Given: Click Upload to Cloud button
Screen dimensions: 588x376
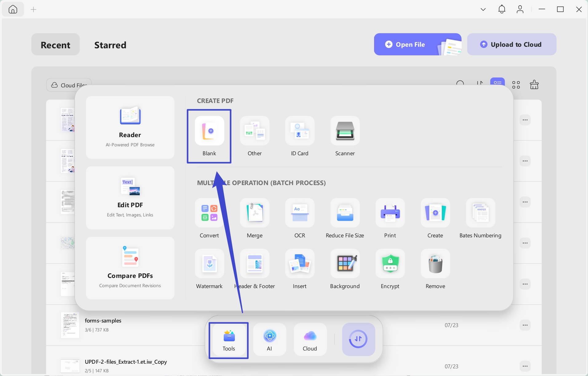Looking at the screenshot, I should [x=511, y=44].
